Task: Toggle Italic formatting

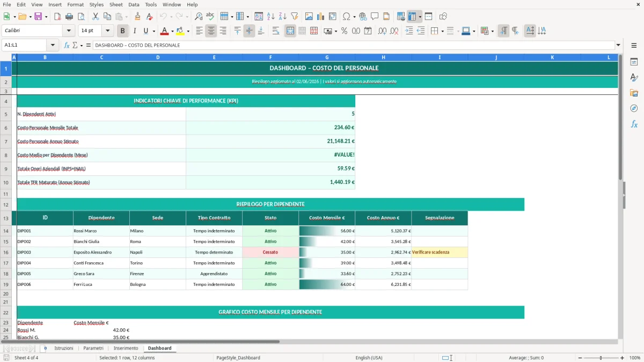Action: (x=134, y=31)
